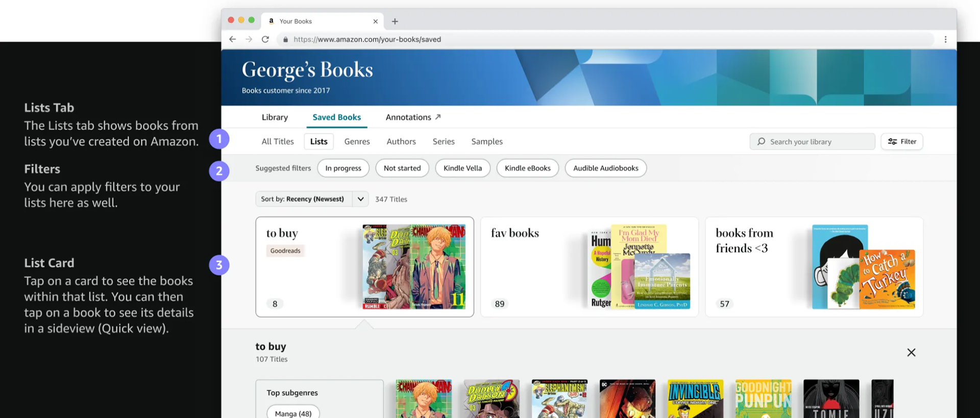
Task: Click the Chainsaw Man cover on to buy card
Action: point(439,267)
